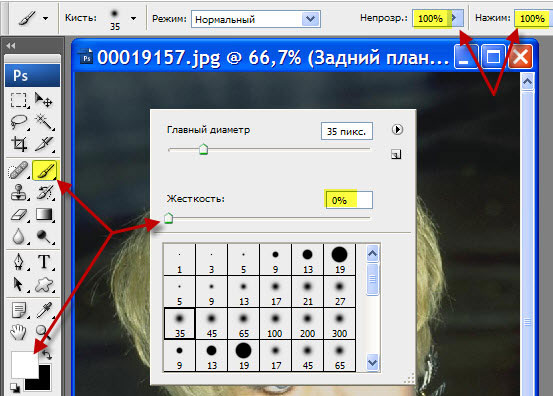This screenshot has width=553, height=396.
Task: Select the Rectangular Marquee tool
Action: pyautogui.click(x=19, y=100)
